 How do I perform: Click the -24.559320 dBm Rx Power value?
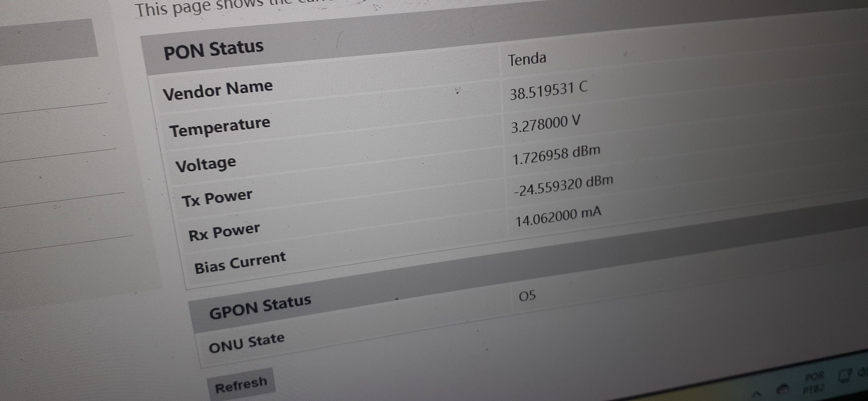tap(563, 185)
